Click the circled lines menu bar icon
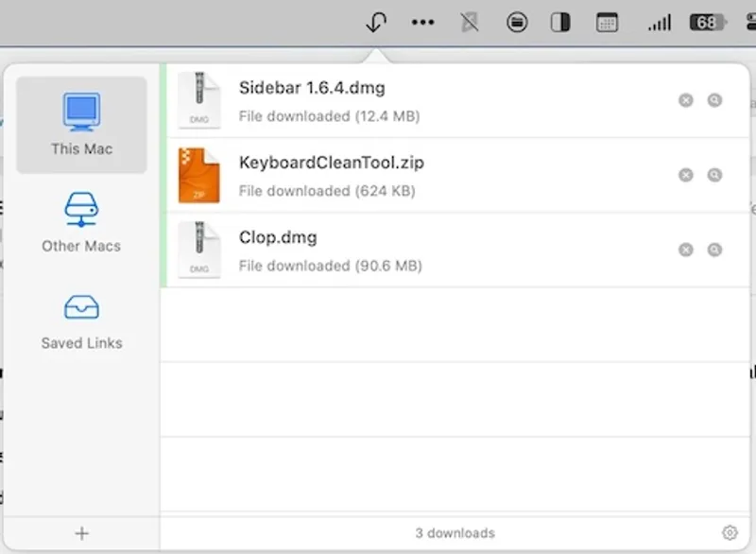This screenshot has width=756, height=554. [x=517, y=22]
